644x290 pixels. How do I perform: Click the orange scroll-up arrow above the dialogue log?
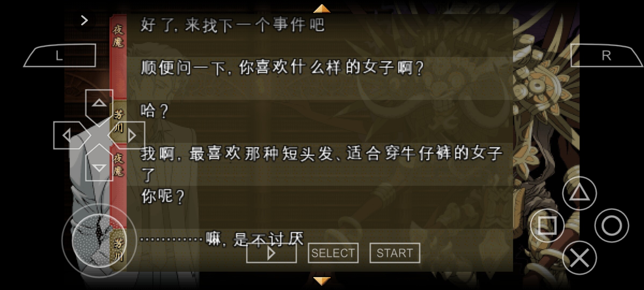point(322,8)
